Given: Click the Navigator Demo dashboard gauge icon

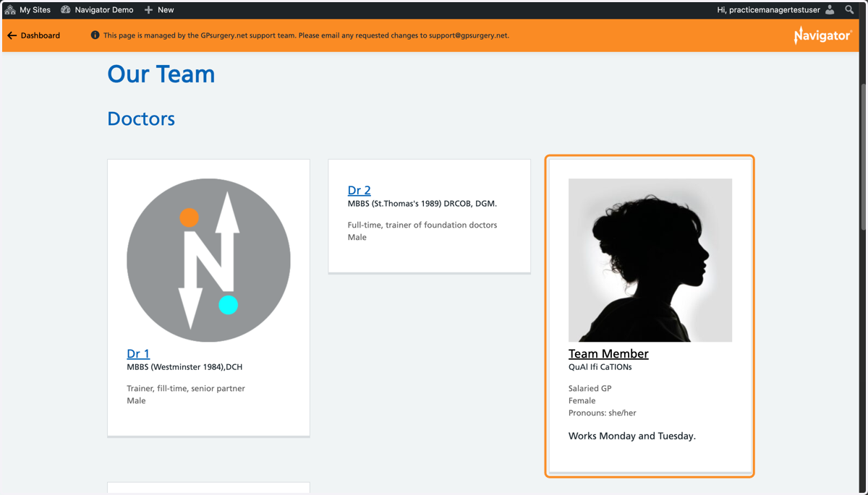Looking at the screenshot, I should coord(66,10).
